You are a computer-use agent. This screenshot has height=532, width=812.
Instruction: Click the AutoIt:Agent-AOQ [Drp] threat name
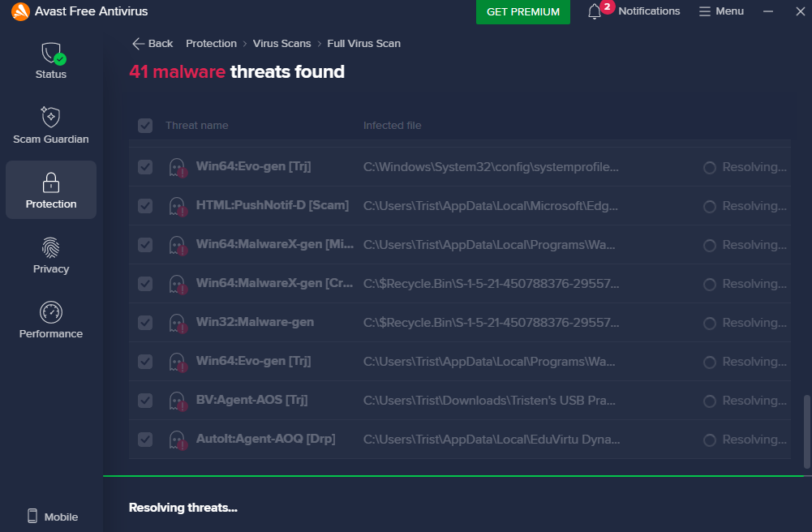265,439
